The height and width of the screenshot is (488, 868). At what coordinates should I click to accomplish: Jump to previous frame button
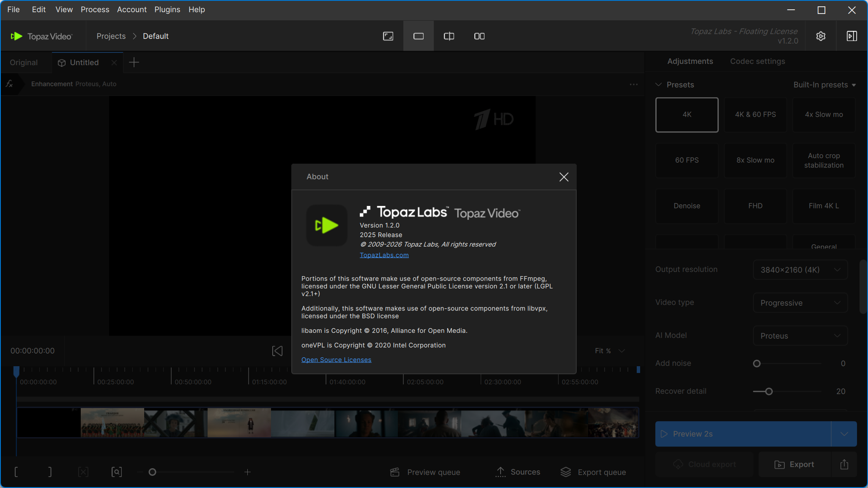[277, 351]
